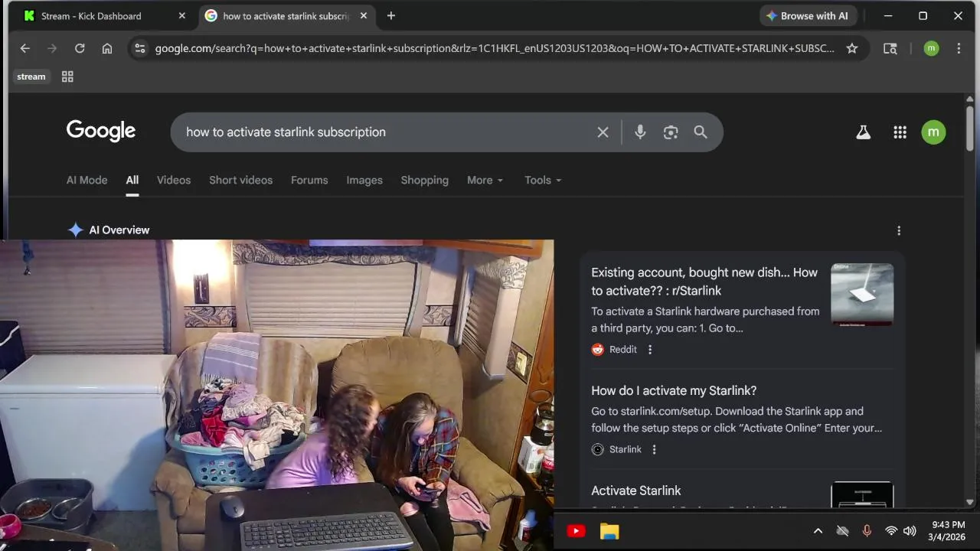Image resolution: width=980 pixels, height=551 pixels.
Task: Open the 'Activate Starlink' result
Action: tap(635, 491)
